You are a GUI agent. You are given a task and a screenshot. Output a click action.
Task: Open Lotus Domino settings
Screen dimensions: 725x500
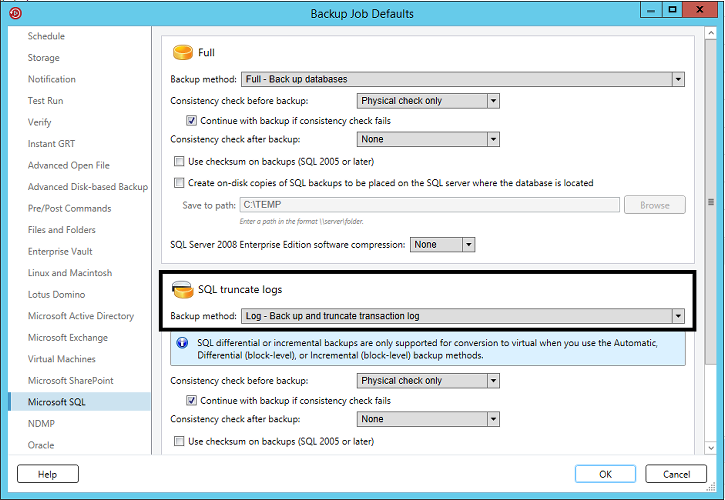coord(56,294)
